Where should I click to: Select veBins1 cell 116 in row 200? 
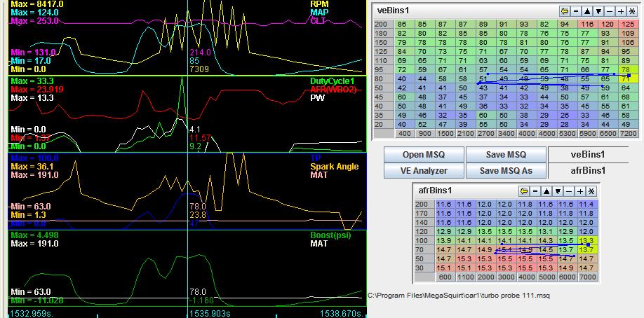point(587,25)
